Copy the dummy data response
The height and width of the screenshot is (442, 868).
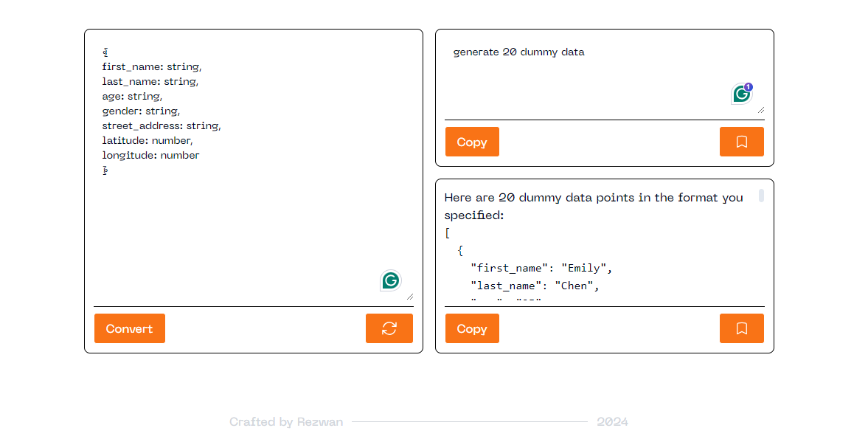(472, 328)
